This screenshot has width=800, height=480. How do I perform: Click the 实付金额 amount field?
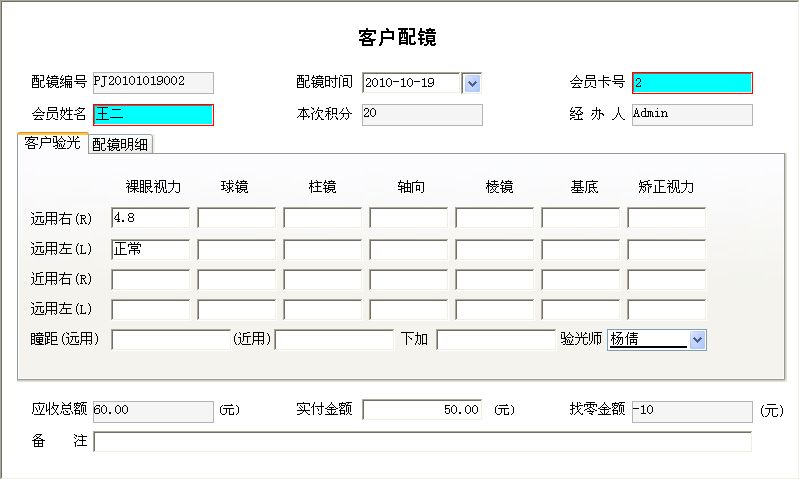pos(422,410)
